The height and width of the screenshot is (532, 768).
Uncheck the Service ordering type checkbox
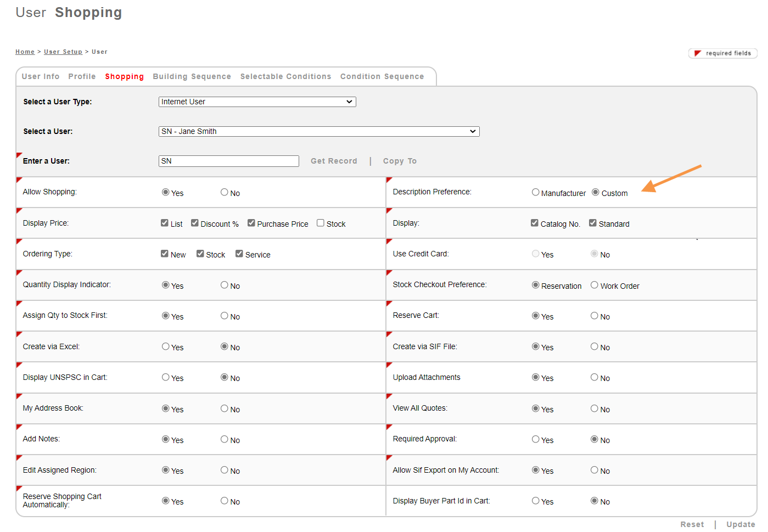pos(239,254)
